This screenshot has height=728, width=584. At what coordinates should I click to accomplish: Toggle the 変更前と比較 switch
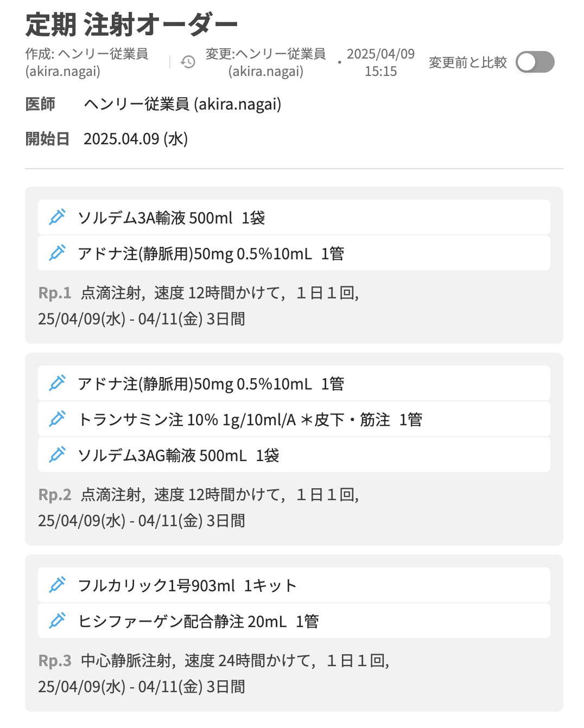click(535, 62)
